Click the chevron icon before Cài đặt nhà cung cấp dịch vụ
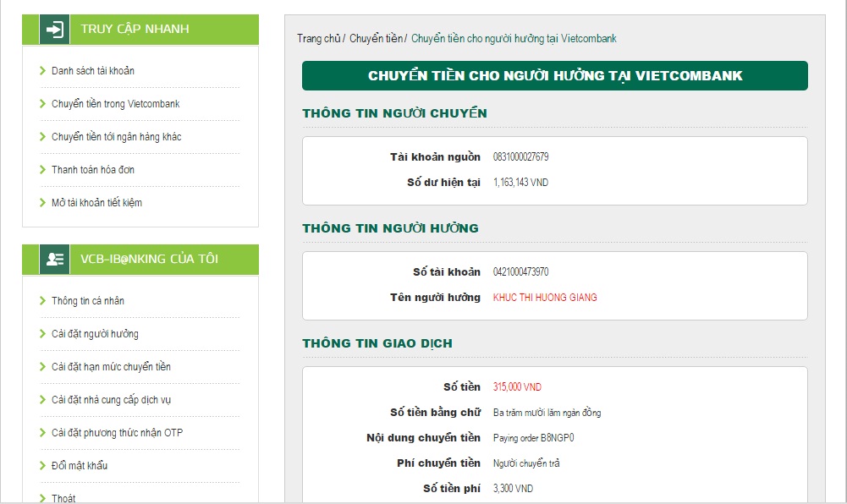The height and width of the screenshot is (504, 847). click(x=42, y=399)
